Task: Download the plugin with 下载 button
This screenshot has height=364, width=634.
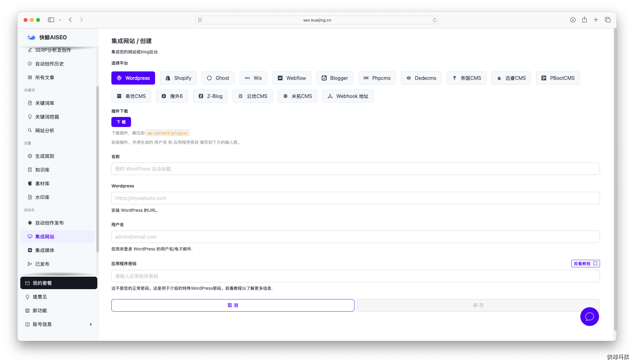Action: click(x=121, y=122)
